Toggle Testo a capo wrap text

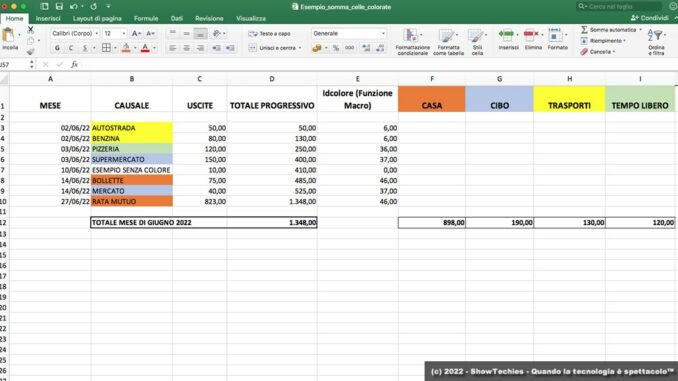[270, 33]
